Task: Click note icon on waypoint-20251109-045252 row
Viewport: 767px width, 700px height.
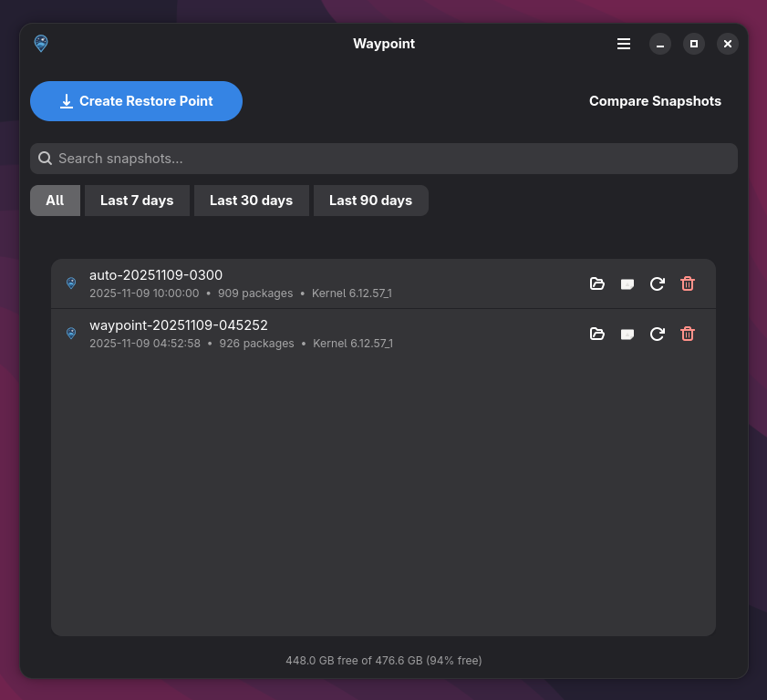Action: (x=627, y=334)
